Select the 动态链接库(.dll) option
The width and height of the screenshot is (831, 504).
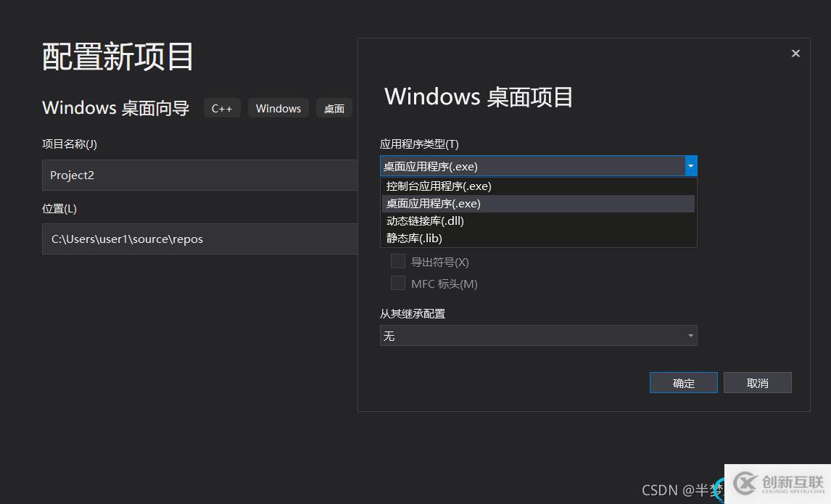(x=425, y=221)
